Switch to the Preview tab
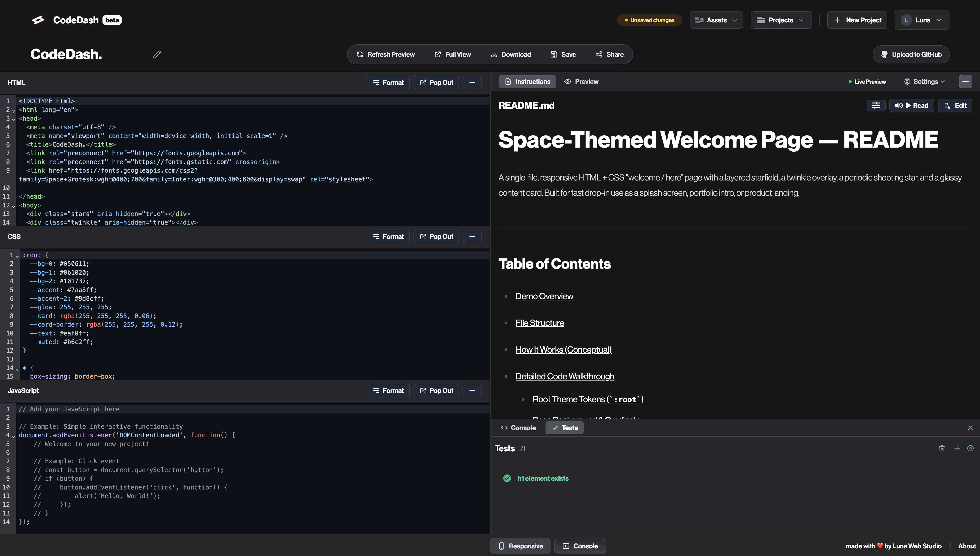The width and height of the screenshot is (980, 556). click(581, 81)
